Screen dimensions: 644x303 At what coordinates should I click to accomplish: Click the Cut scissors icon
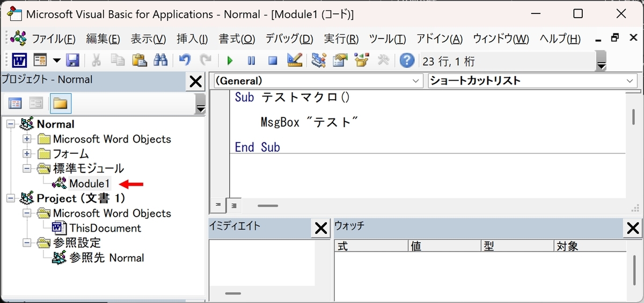coord(97,60)
